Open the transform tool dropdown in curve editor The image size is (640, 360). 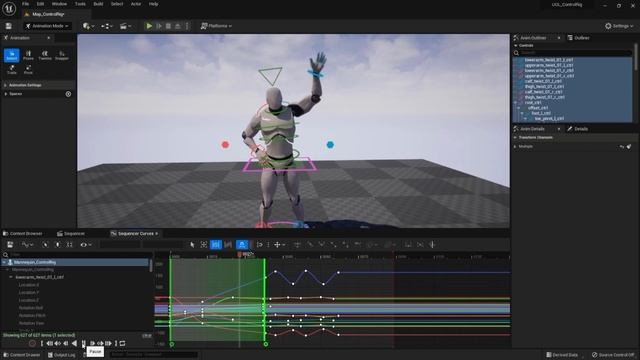280,244
